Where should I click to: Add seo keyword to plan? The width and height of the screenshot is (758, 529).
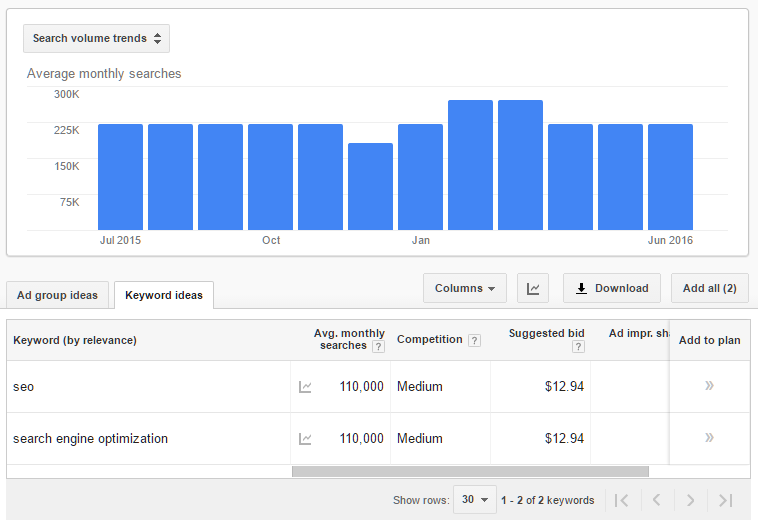coord(709,386)
